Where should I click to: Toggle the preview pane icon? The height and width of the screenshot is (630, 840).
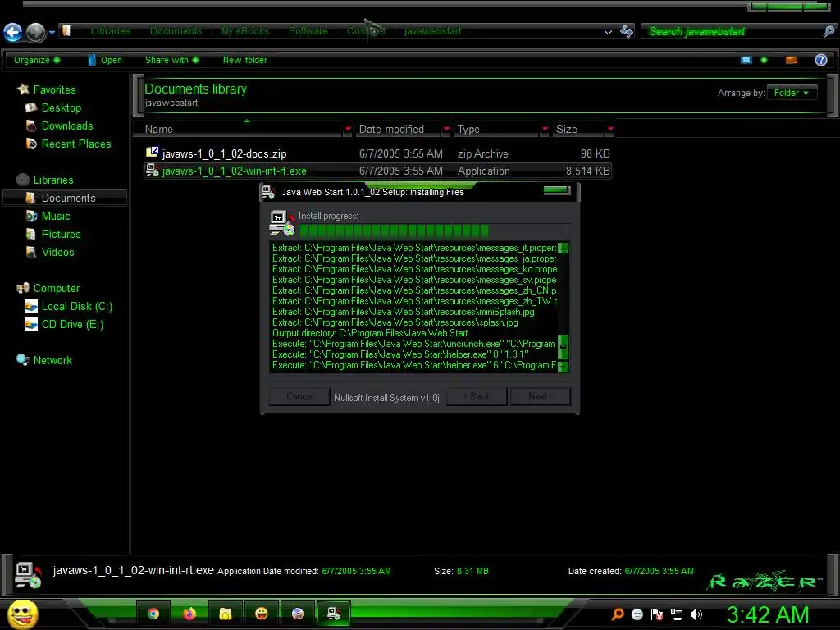pyautogui.click(x=792, y=60)
